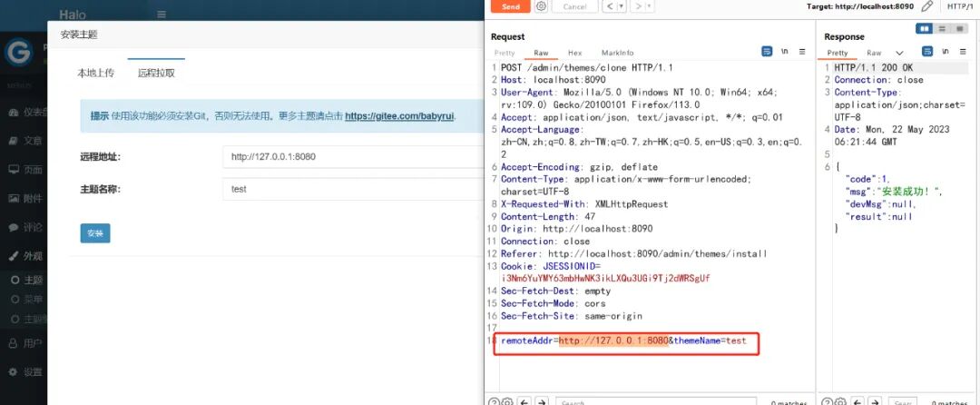Select combined tabs layout view icon
980x405 pixels.
pos(959,29)
